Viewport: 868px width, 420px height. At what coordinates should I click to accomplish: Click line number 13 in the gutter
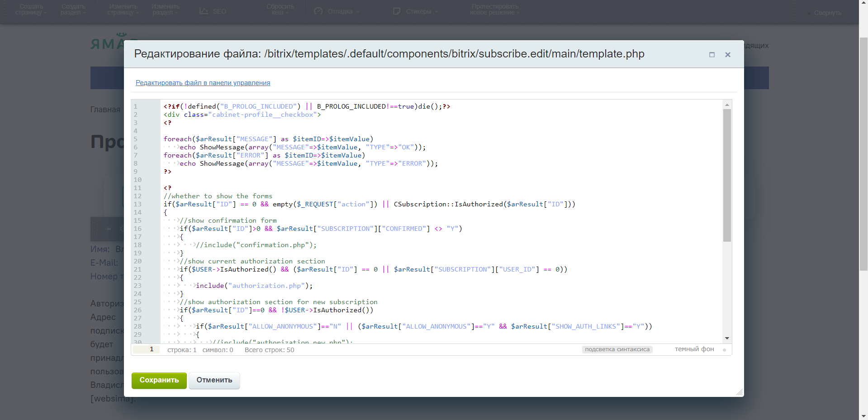coord(138,205)
